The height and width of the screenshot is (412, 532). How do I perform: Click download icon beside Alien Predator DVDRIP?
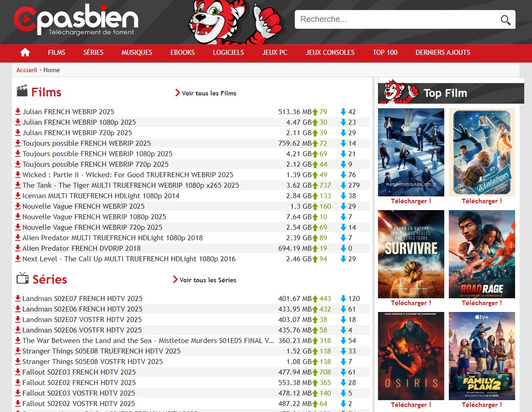pos(18,248)
